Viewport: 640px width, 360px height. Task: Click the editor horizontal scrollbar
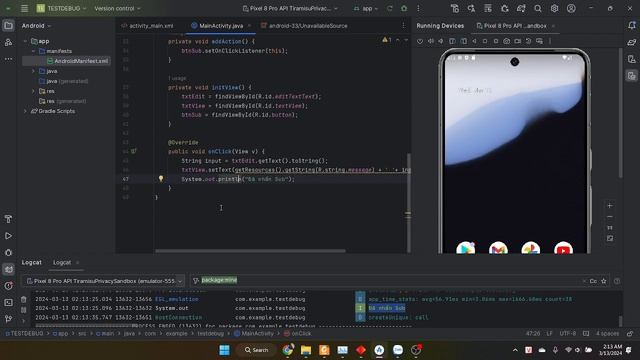click(250, 251)
